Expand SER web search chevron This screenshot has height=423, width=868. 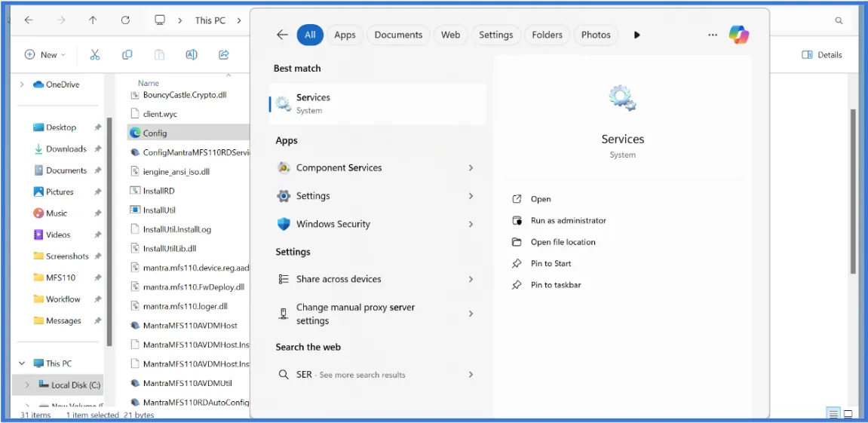(x=471, y=375)
